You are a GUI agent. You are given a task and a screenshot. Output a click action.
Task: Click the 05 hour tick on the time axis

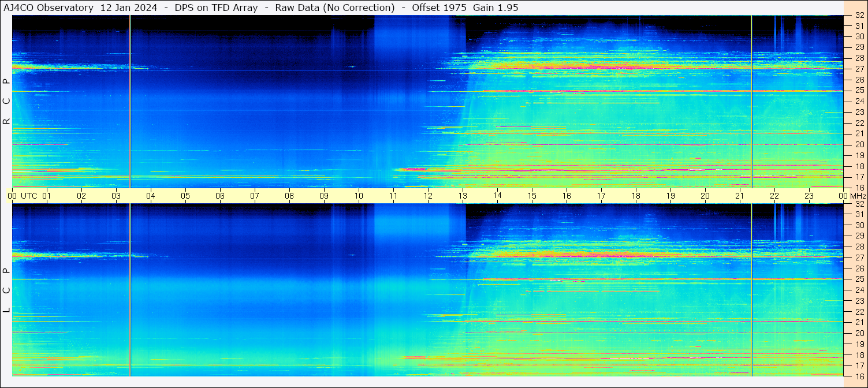[x=185, y=196]
